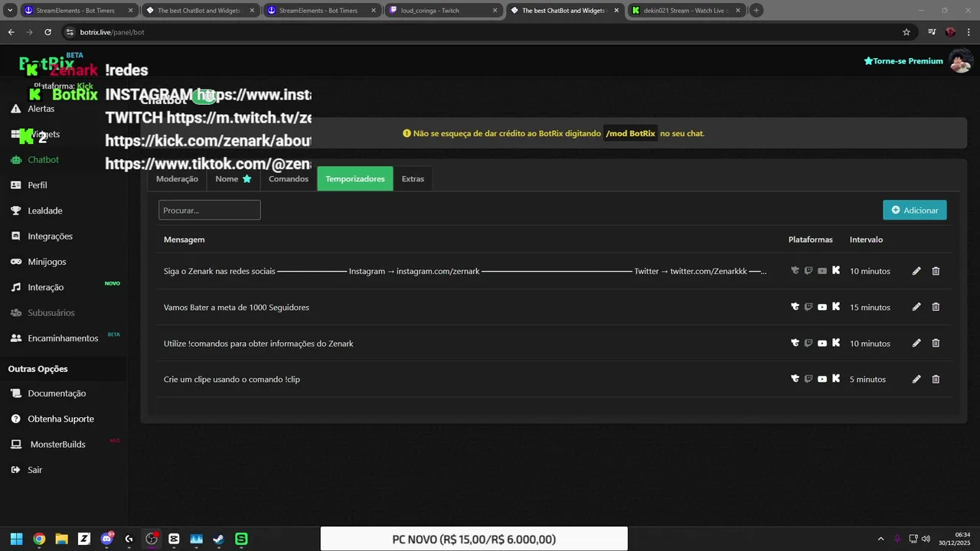Click the "Vamos Bater a meta de 1000 Seguidores" message
980x551 pixels.
[237, 307]
